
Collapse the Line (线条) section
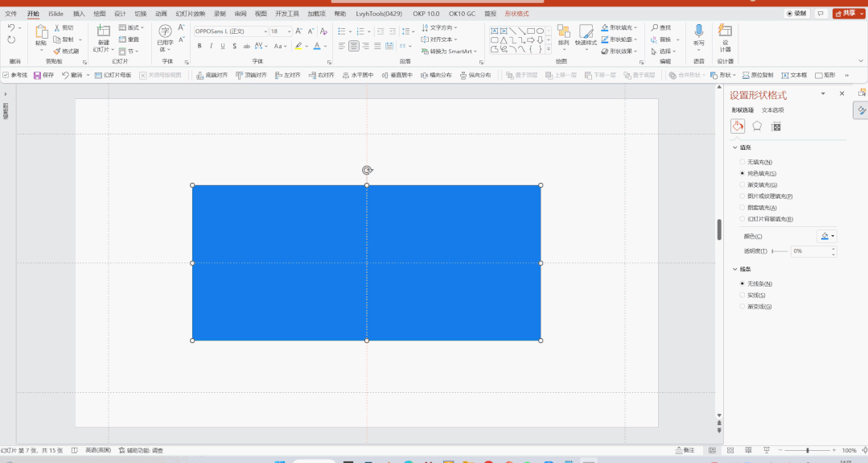(735, 269)
